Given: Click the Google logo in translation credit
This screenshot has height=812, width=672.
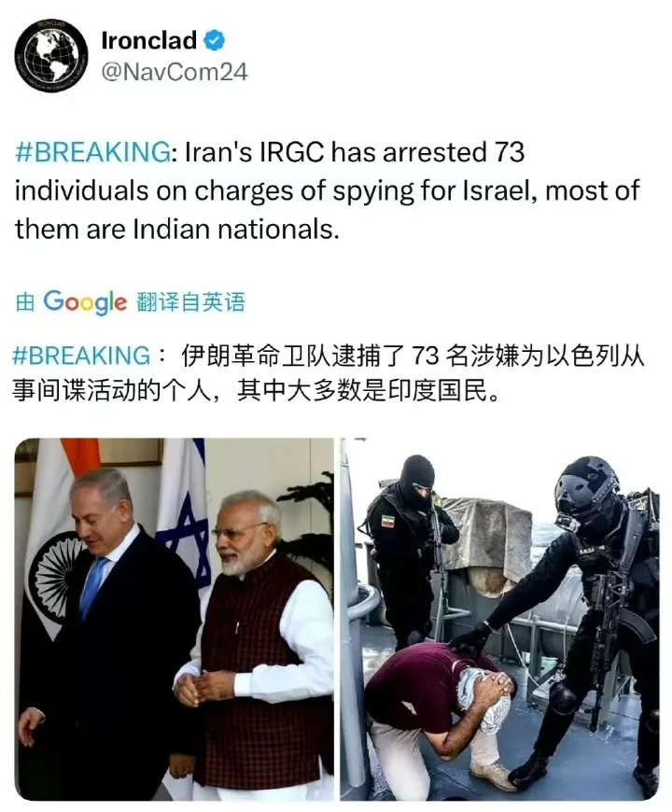Looking at the screenshot, I should click(85, 301).
